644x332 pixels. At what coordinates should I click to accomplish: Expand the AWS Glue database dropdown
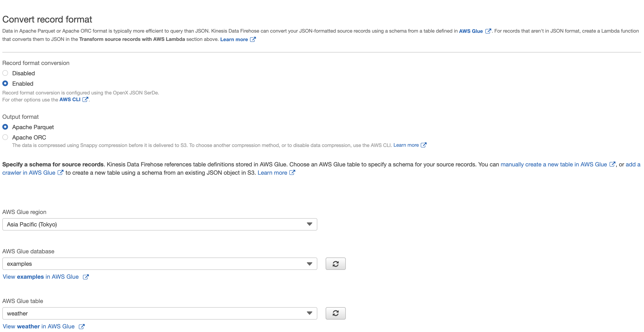[160, 264]
